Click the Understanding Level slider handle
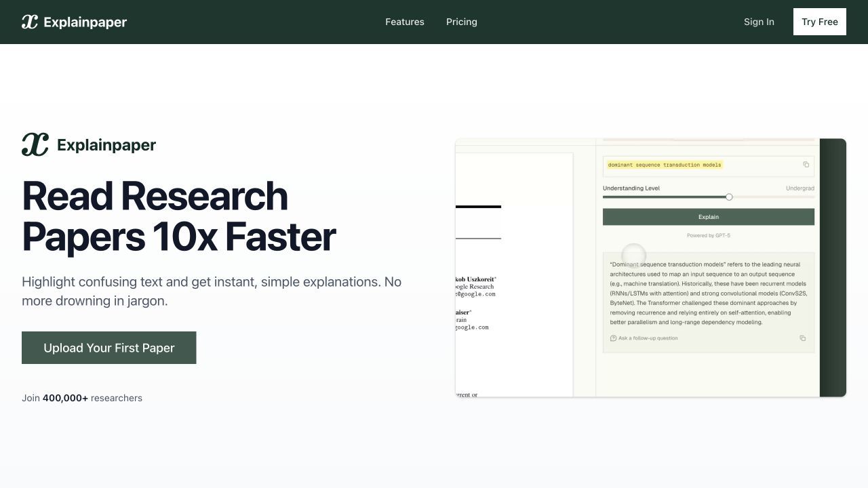868x488 pixels. [x=729, y=197]
